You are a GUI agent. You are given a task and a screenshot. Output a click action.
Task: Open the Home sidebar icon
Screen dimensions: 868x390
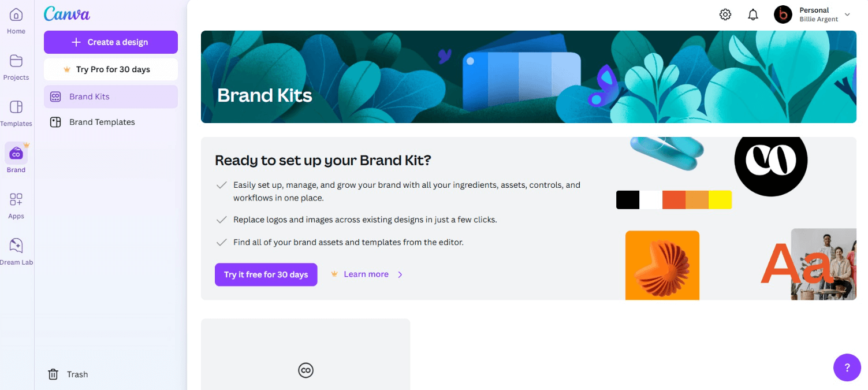point(16,15)
